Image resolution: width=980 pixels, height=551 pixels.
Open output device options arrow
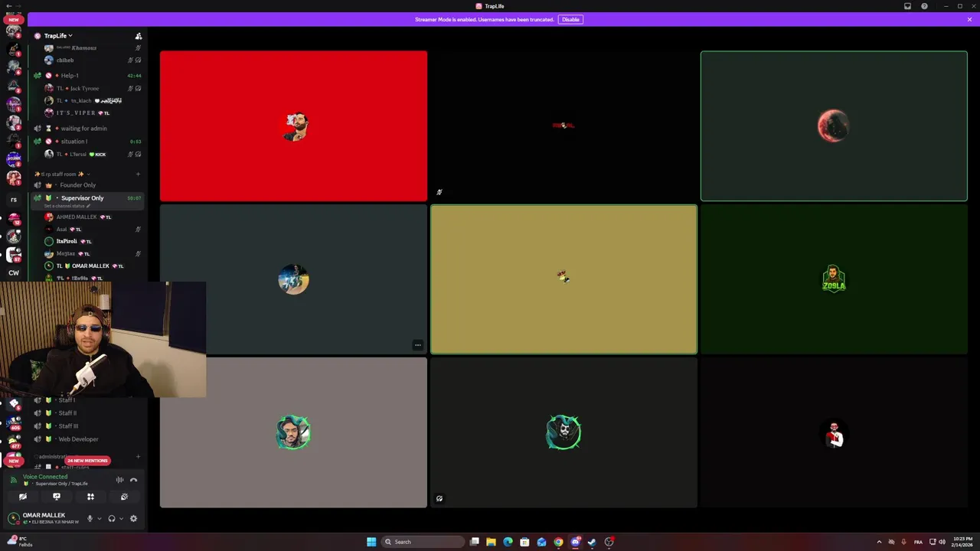click(x=120, y=518)
